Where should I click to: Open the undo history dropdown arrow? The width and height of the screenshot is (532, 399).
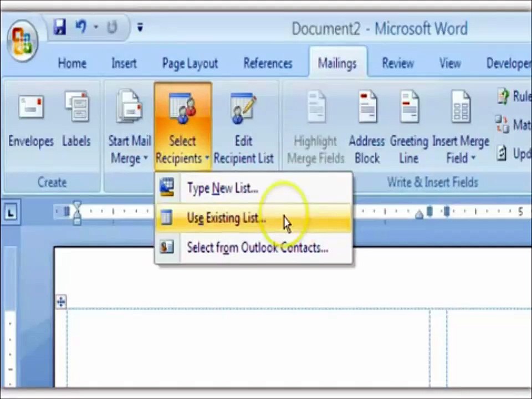coord(96,27)
